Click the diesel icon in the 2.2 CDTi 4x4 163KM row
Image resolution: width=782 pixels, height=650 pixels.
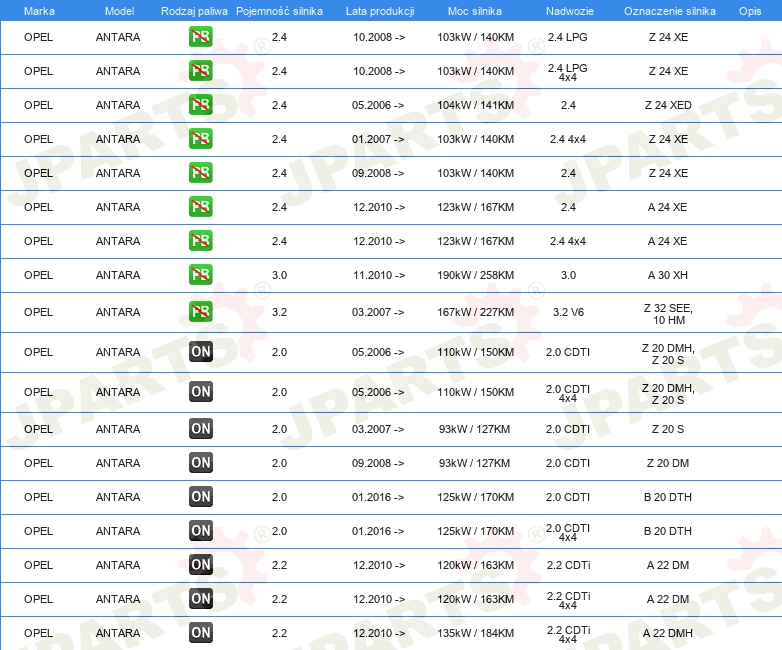pyautogui.click(x=201, y=599)
